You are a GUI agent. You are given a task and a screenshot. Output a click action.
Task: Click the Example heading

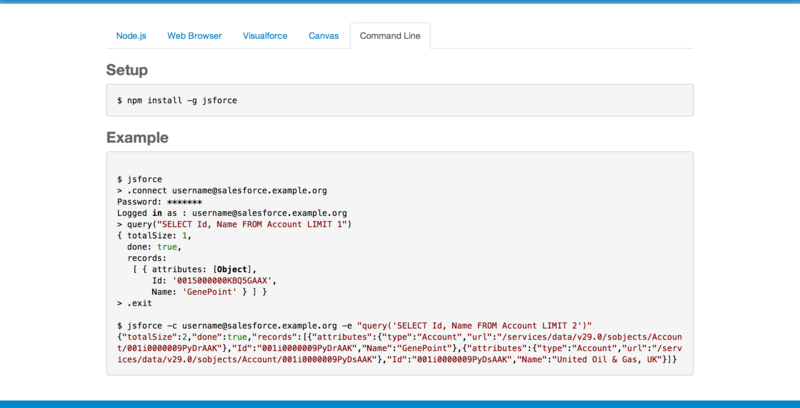(x=137, y=137)
